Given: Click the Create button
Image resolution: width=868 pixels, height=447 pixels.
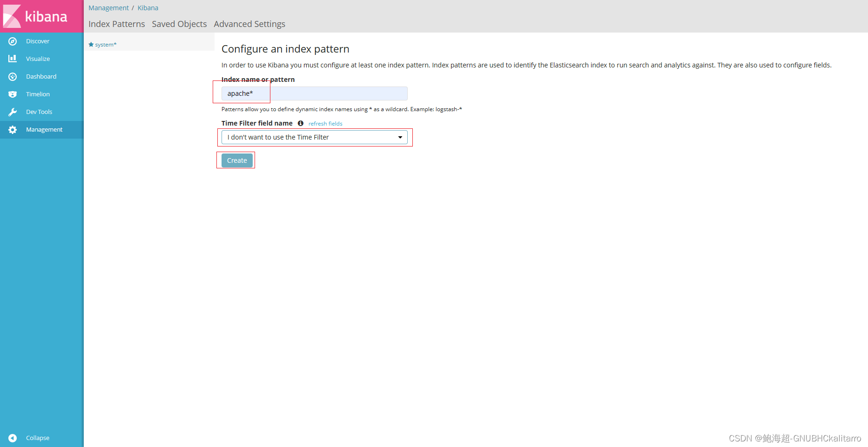Looking at the screenshot, I should 237,160.
